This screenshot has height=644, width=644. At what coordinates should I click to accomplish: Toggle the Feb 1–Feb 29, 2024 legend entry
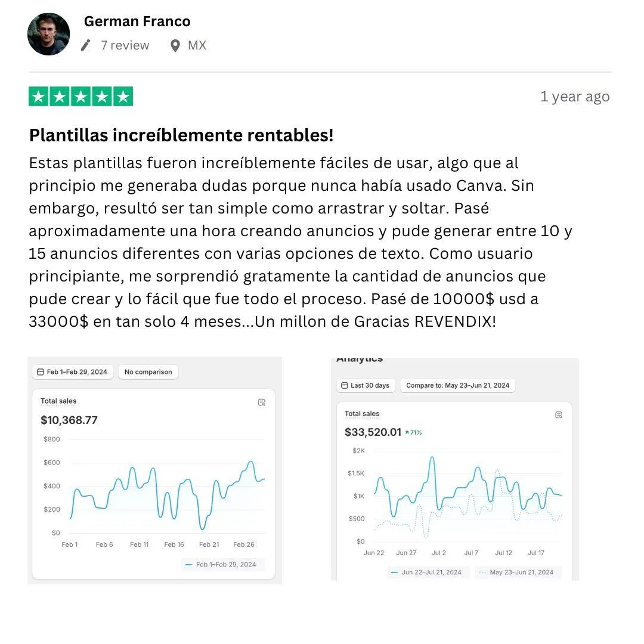pos(222,564)
